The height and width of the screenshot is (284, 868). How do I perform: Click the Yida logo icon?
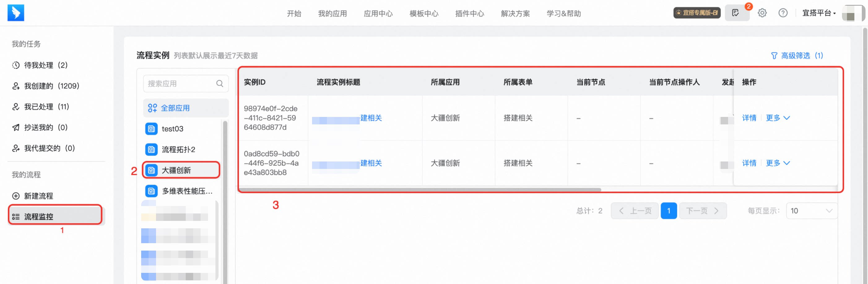point(16,13)
